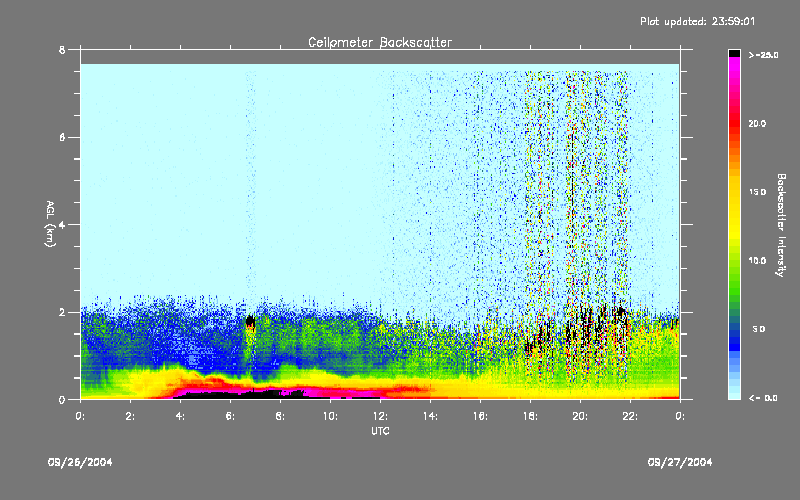Click the "20.0" colorbar value label
The image size is (800, 500).
click(x=757, y=124)
